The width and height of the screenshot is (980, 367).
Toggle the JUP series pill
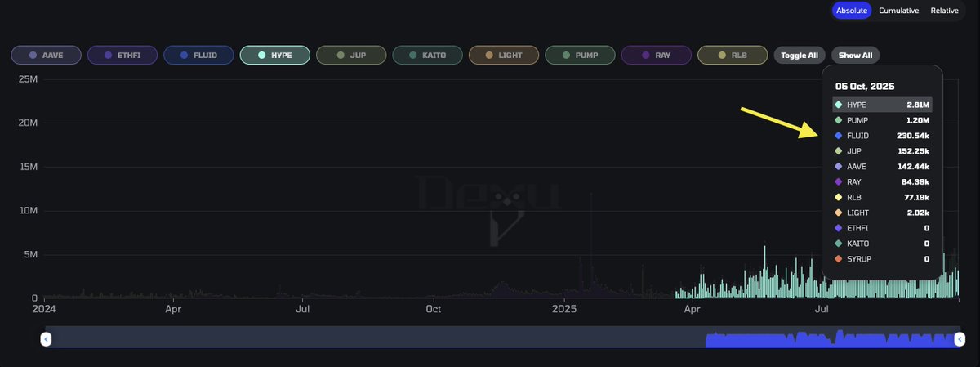click(351, 56)
